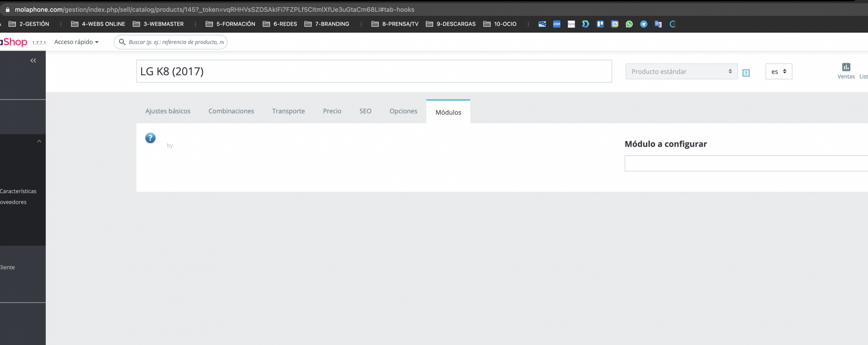Switch to the Ajustes básicos tab
The image size is (868, 345).
(168, 111)
